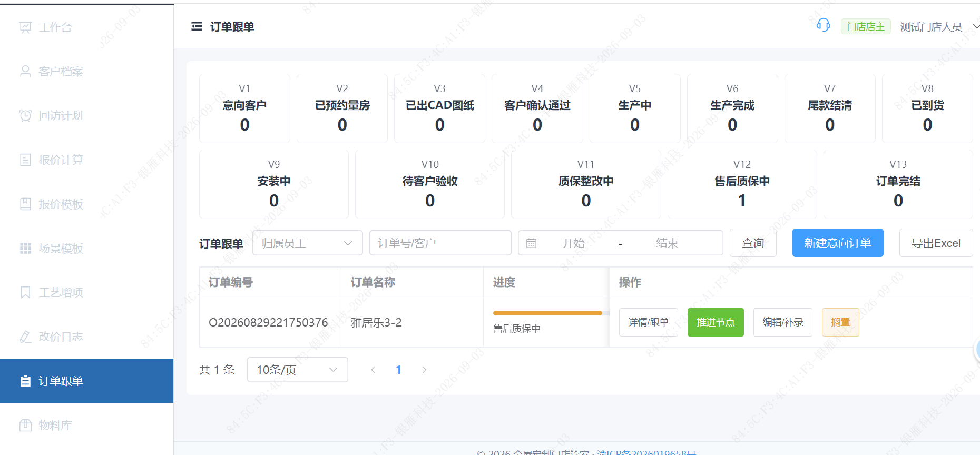Expand the 测试门店人员 user menu
Screen dimensions: 980x455
[939, 27]
